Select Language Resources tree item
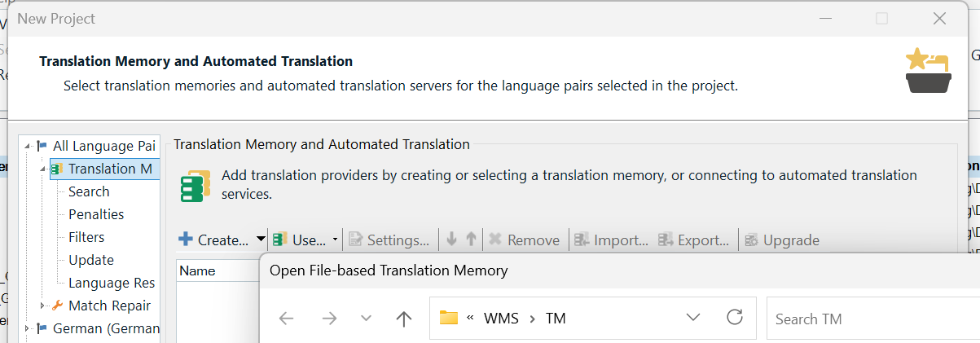This screenshot has width=980, height=343. [x=112, y=283]
